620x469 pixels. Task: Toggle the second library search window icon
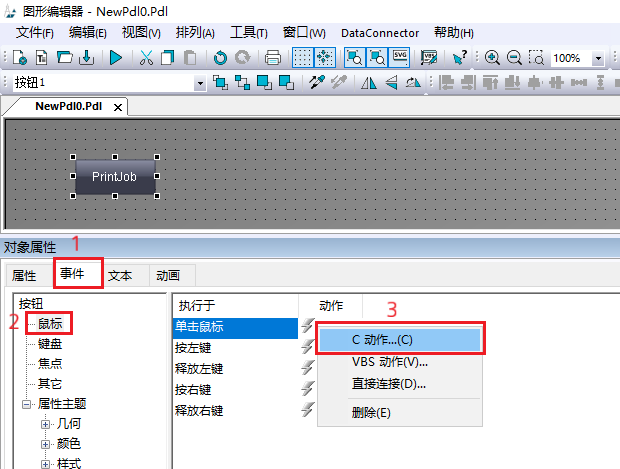377,58
